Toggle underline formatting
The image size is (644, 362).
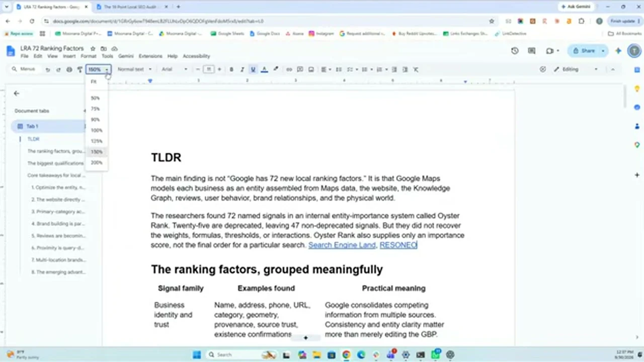click(x=253, y=69)
